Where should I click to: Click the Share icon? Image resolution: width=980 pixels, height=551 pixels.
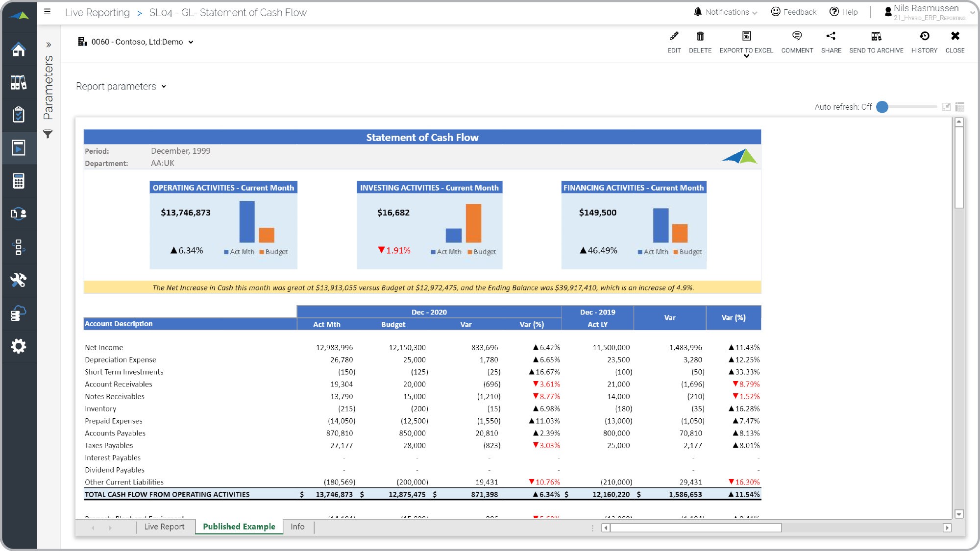click(831, 36)
